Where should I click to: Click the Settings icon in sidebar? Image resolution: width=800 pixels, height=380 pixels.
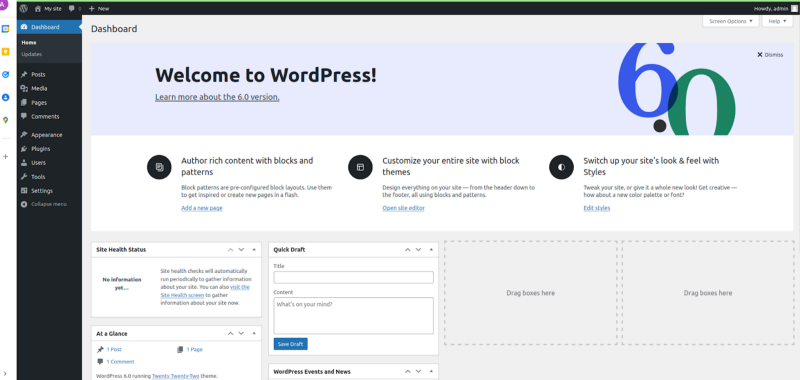[24, 191]
